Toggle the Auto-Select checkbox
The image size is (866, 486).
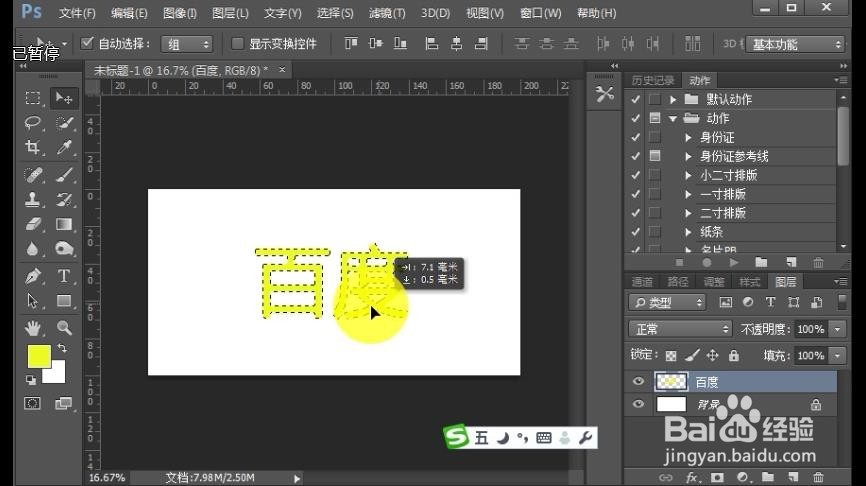(x=87, y=43)
